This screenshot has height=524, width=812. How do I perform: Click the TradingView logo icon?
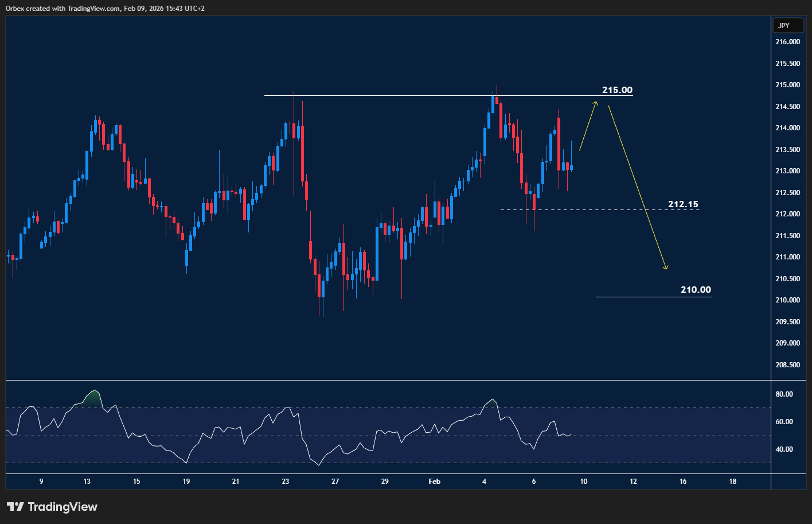click(x=15, y=507)
